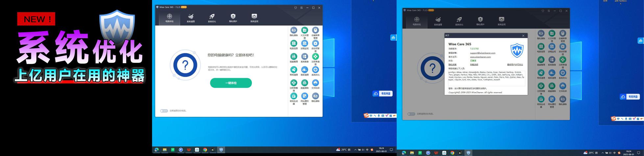Click 夸克网盘 floating button on left desktop
Viewport: 644px width, 156px height.
point(383,93)
